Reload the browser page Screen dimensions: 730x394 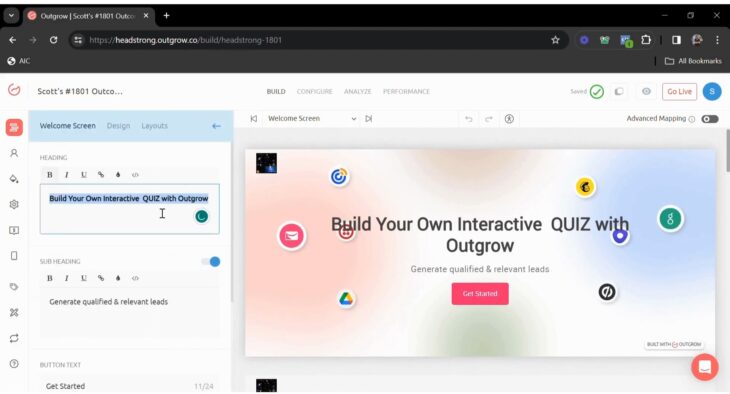[54, 40]
